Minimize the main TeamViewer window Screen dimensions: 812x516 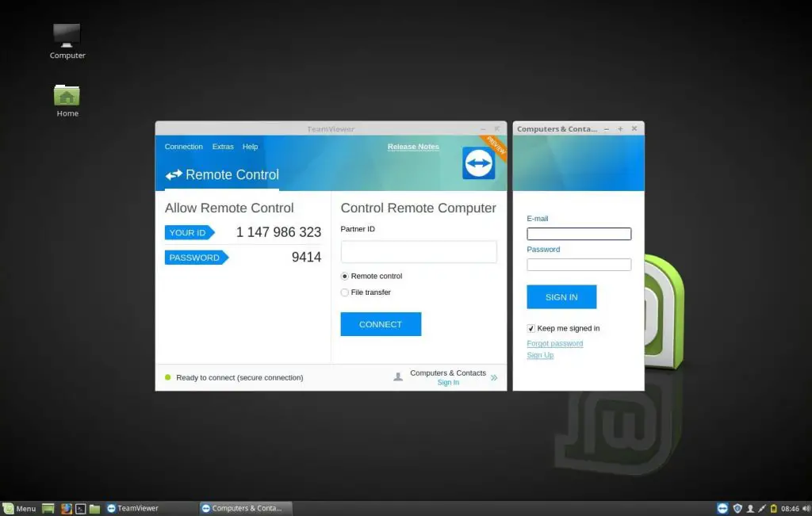pyautogui.click(x=483, y=129)
